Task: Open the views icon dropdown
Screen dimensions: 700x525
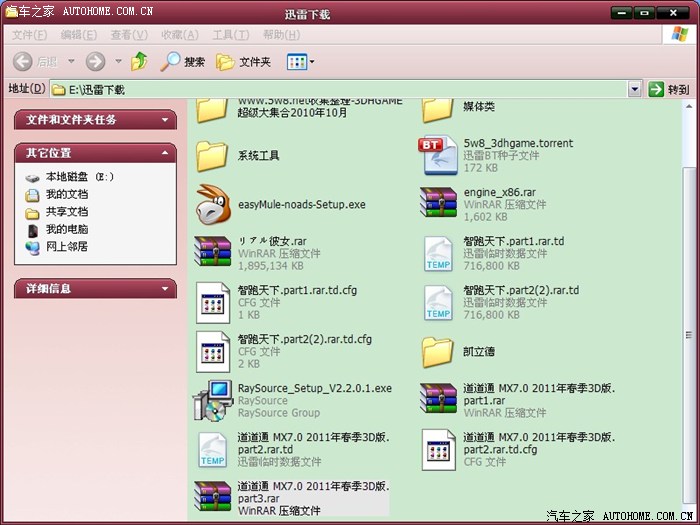Action: pos(300,62)
